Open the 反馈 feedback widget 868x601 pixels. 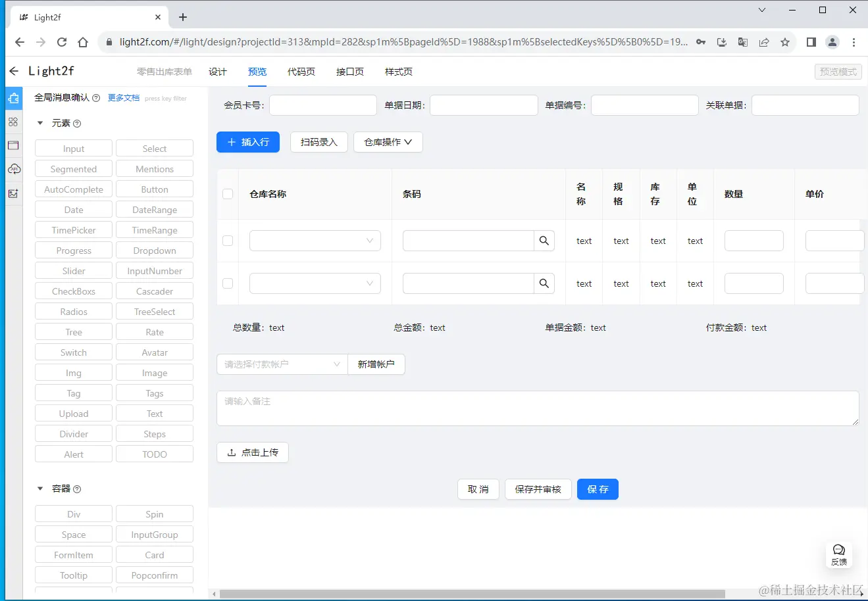click(x=839, y=554)
